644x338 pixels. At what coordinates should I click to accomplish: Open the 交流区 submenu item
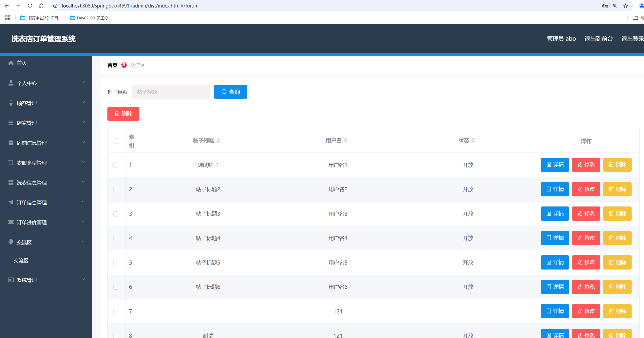point(21,260)
